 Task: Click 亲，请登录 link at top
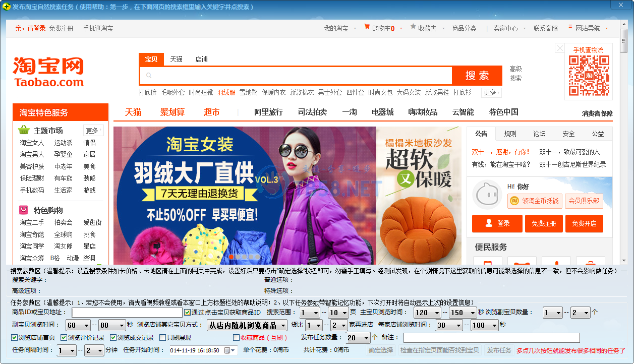30,28
